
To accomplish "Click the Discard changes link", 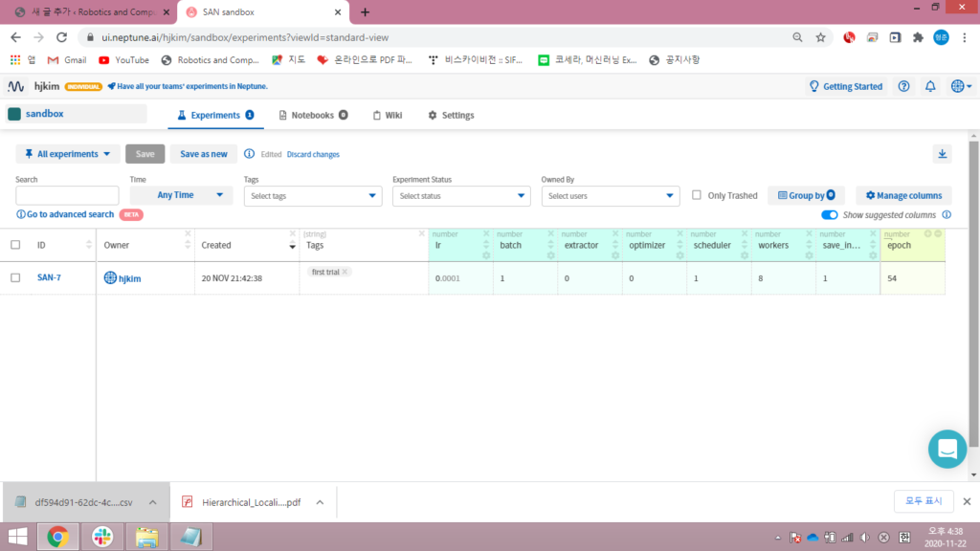I will tap(313, 154).
